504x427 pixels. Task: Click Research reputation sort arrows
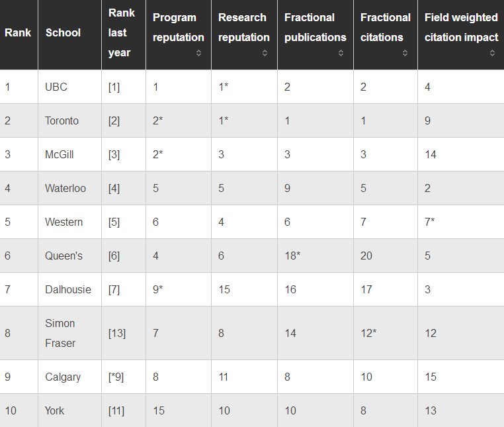265,54
